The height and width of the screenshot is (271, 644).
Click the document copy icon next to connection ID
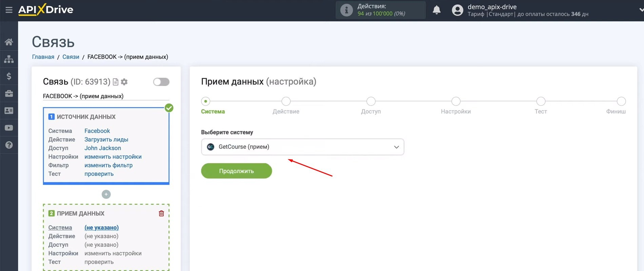(x=116, y=82)
